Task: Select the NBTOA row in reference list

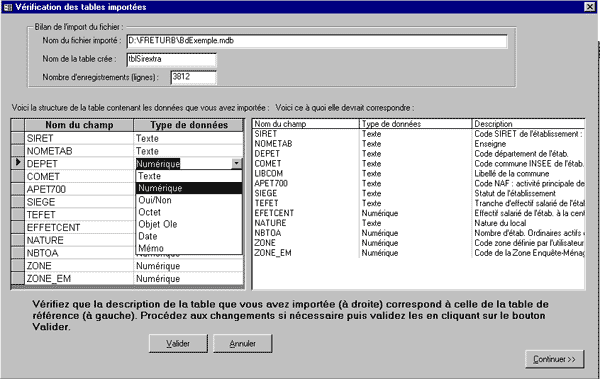Action: [419, 233]
